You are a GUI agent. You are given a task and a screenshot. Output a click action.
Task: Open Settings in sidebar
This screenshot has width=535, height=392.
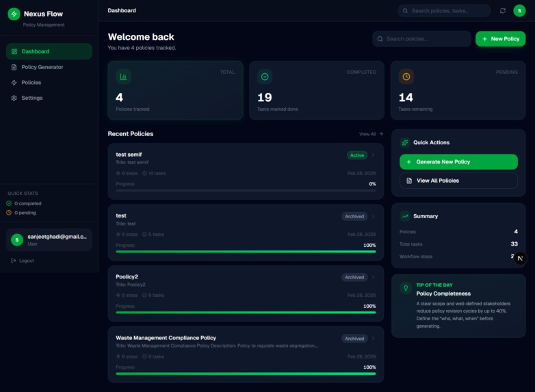click(x=49, y=98)
